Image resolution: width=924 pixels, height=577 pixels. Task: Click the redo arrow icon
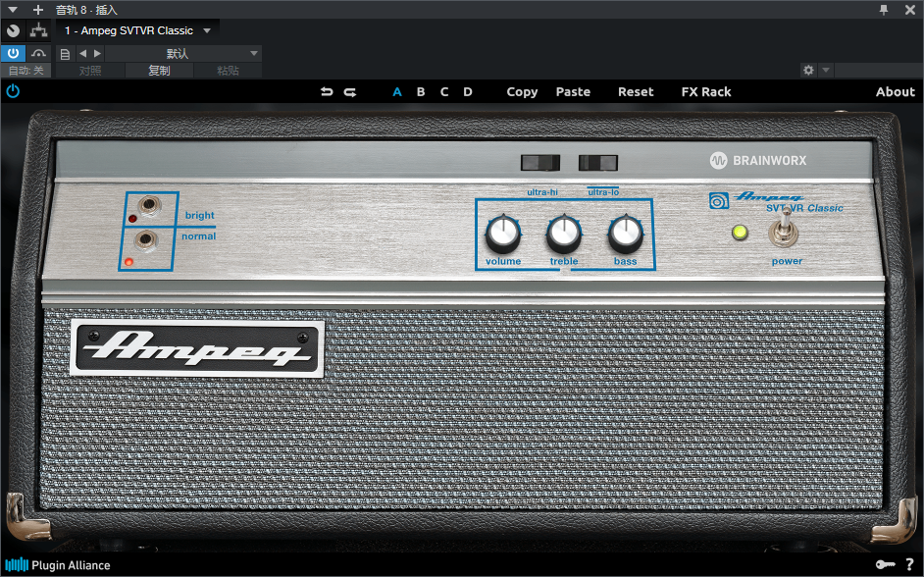(x=350, y=91)
